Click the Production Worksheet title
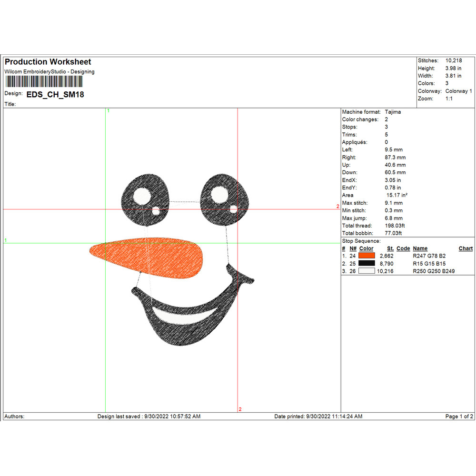The image size is (476, 476). click(x=48, y=62)
